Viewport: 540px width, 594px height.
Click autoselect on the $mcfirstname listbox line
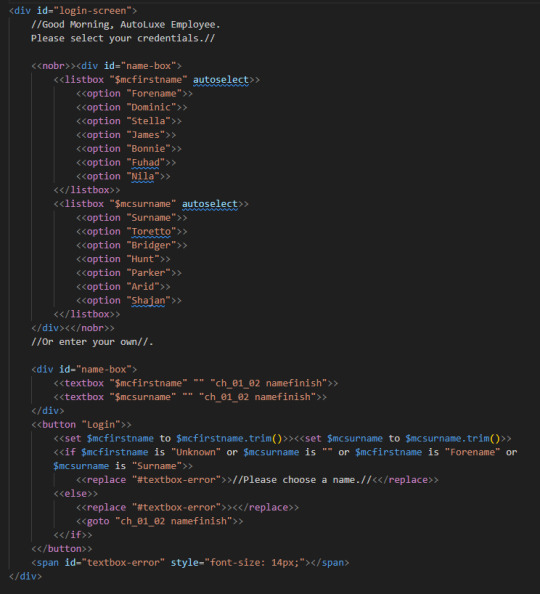[221, 80]
